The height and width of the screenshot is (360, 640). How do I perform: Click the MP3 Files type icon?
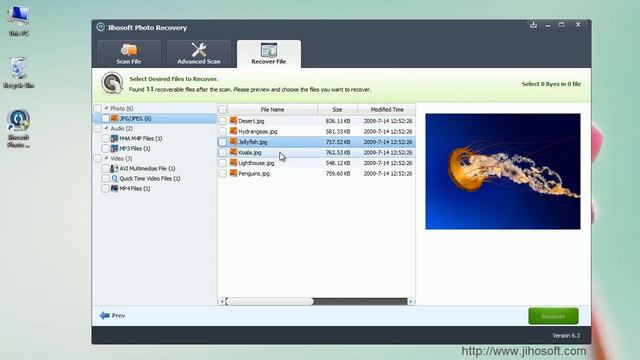[x=115, y=149]
